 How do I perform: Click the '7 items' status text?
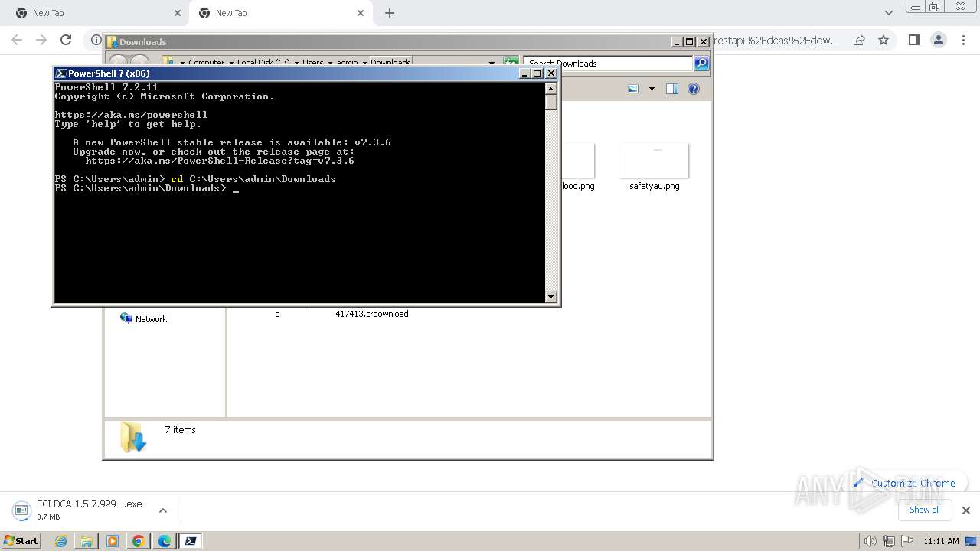tap(181, 430)
